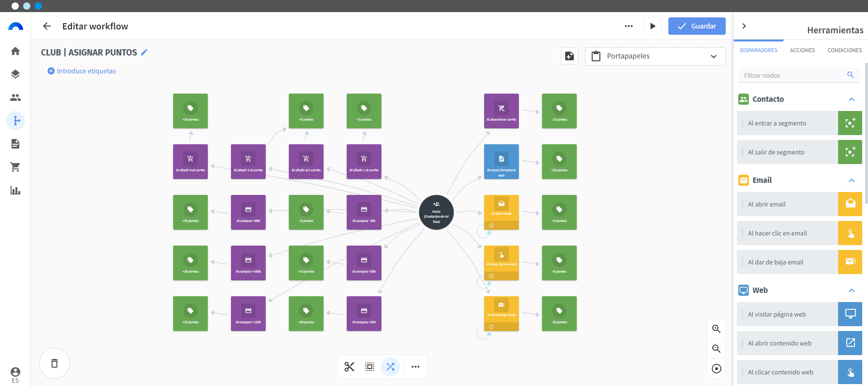Select the Al abandonar carrito node
868x386 pixels.
(x=502, y=111)
